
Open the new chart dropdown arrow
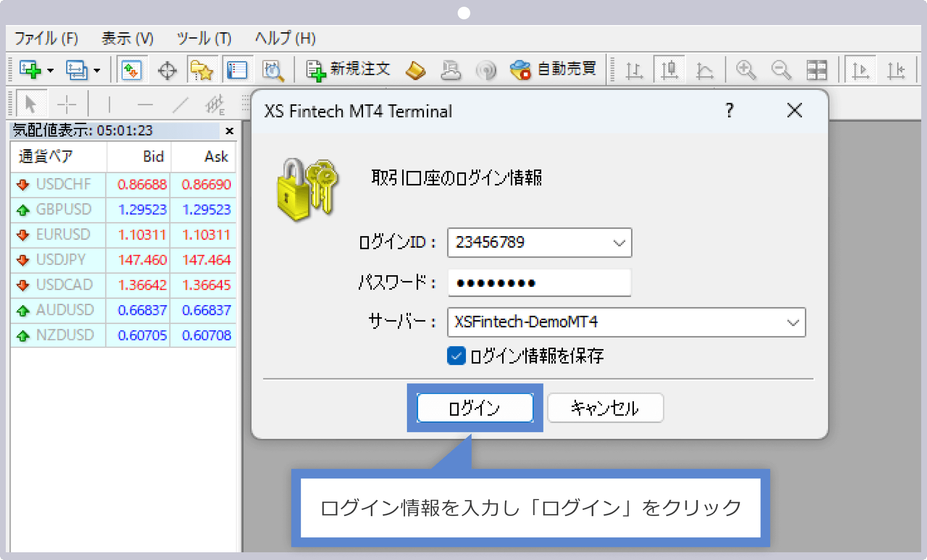(50, 70)
